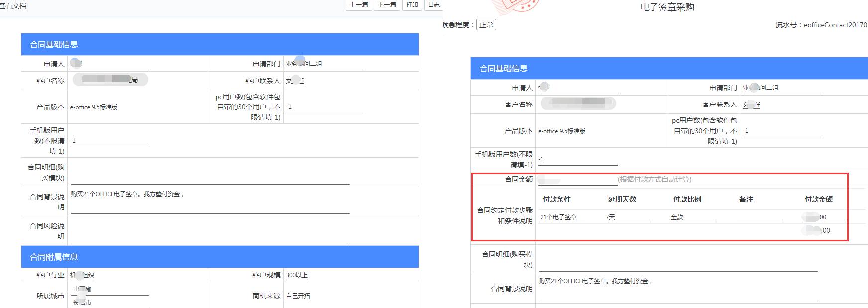Select the 延期天数 value 7天
This screenshot has width=868, height=308.
click(x=627, y=217)
